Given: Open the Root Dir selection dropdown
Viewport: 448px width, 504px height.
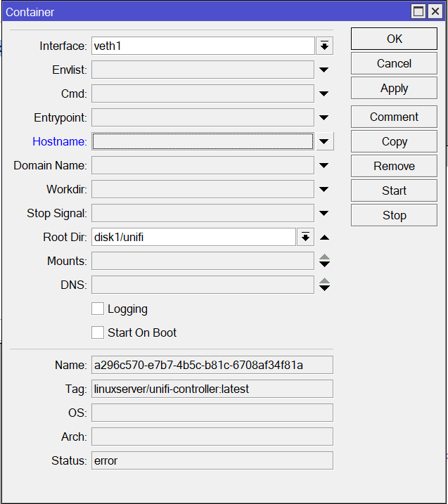Looking at the screenshot, I should (x=305, y=238).
